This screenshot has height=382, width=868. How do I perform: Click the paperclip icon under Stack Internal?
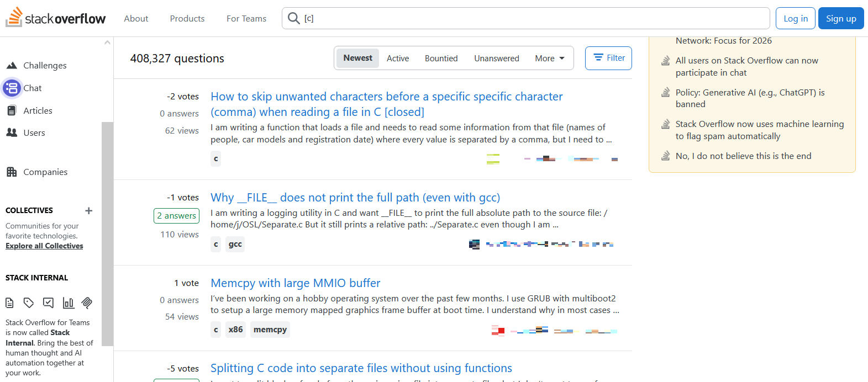[x=87, y=303]
